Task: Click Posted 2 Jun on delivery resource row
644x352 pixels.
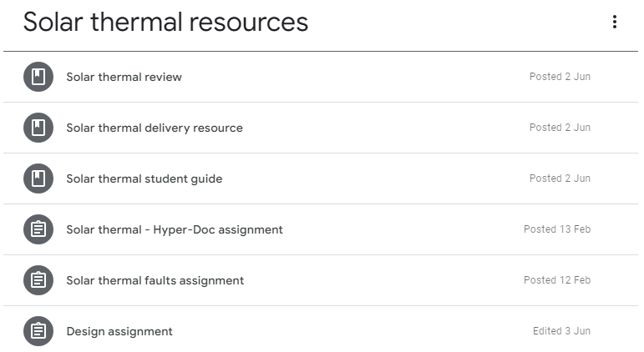Action: 560,128
